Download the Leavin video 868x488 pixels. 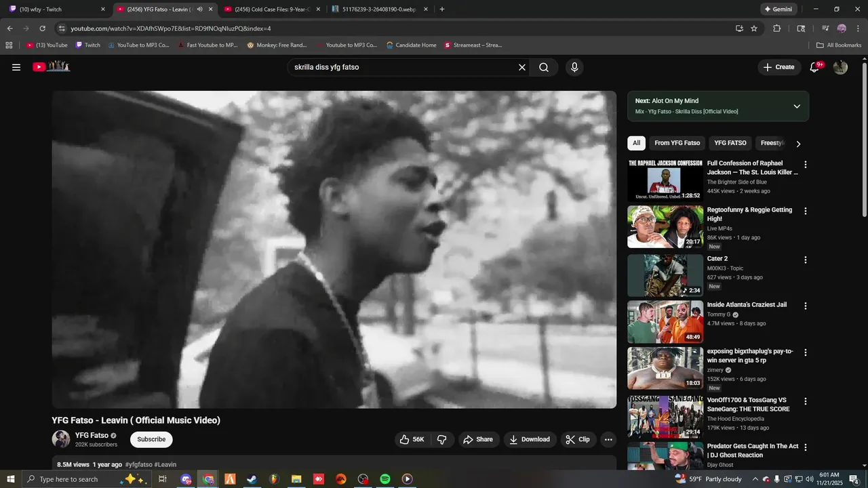(x=530, y=439)
